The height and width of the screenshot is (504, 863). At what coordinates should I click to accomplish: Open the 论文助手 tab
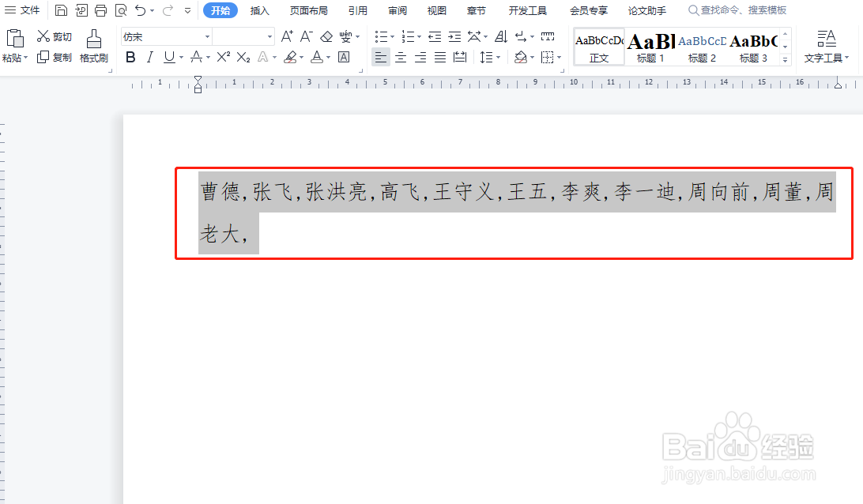tap(647, 10)
